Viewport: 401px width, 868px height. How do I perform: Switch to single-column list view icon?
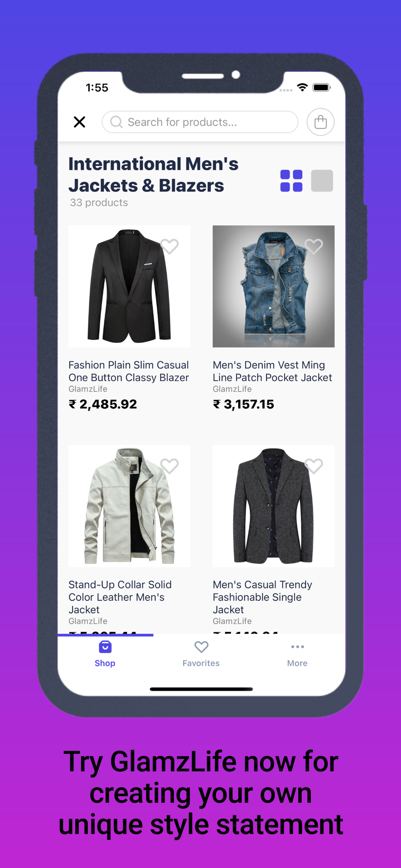[x=322, y=181]
